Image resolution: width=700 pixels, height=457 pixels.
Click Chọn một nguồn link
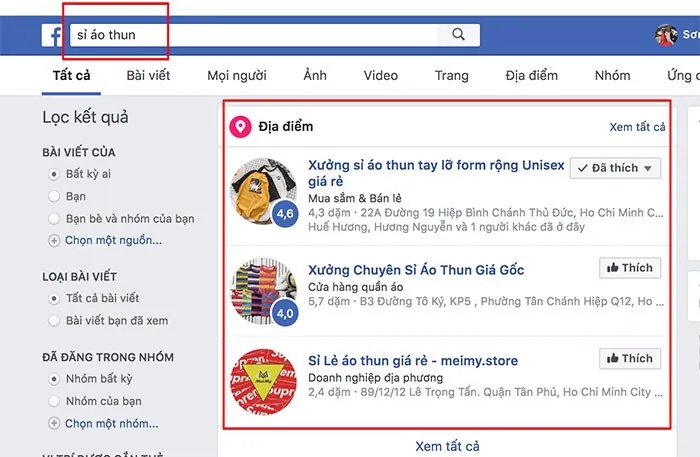[113, 241]
